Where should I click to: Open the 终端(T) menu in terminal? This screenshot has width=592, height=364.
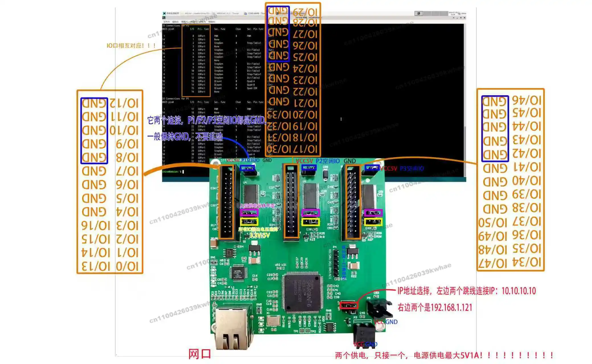pyautogui.click(x=194, y=22)
